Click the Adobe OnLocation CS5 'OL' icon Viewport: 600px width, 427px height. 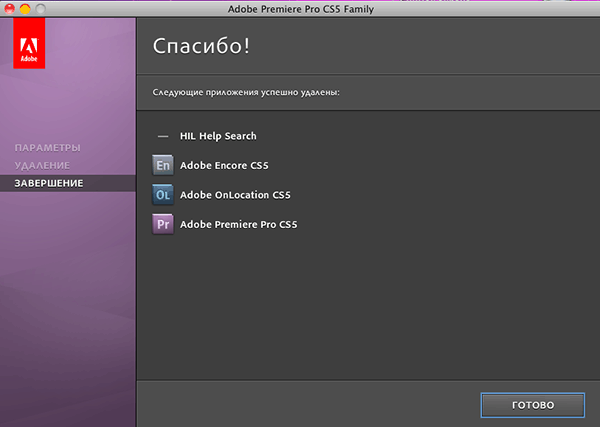(x=163, y=194)
